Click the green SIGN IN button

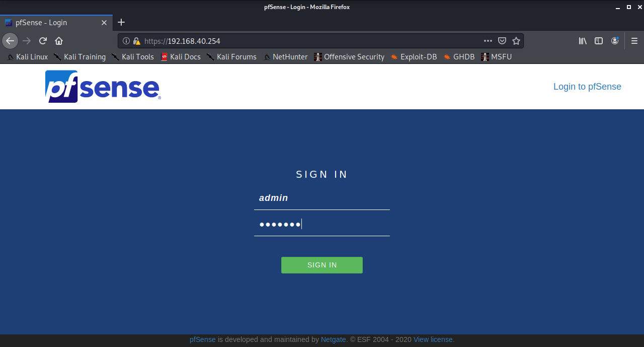[x=322, y=265]
